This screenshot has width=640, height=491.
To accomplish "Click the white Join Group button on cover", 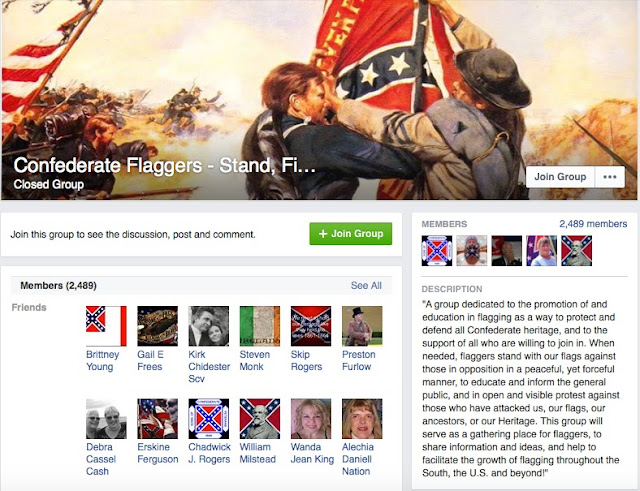I will (x=560, y=177).
